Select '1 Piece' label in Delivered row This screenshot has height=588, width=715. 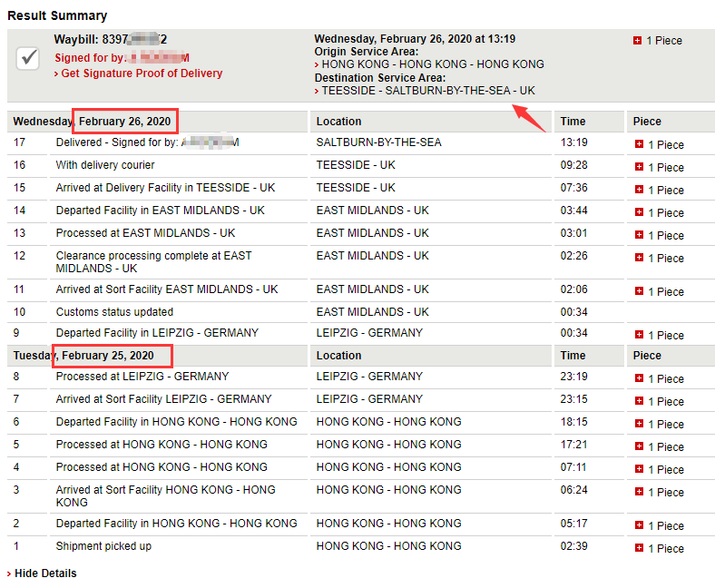[666, 144]
